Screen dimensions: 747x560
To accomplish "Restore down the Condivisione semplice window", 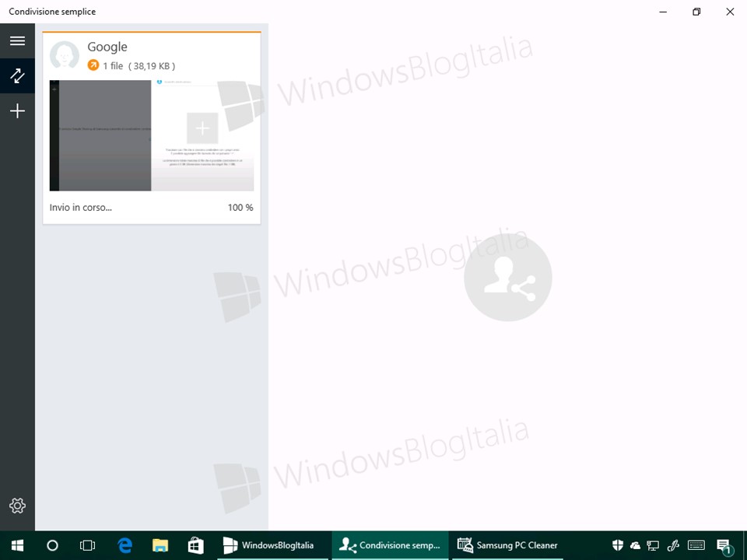I will (696, 12).
